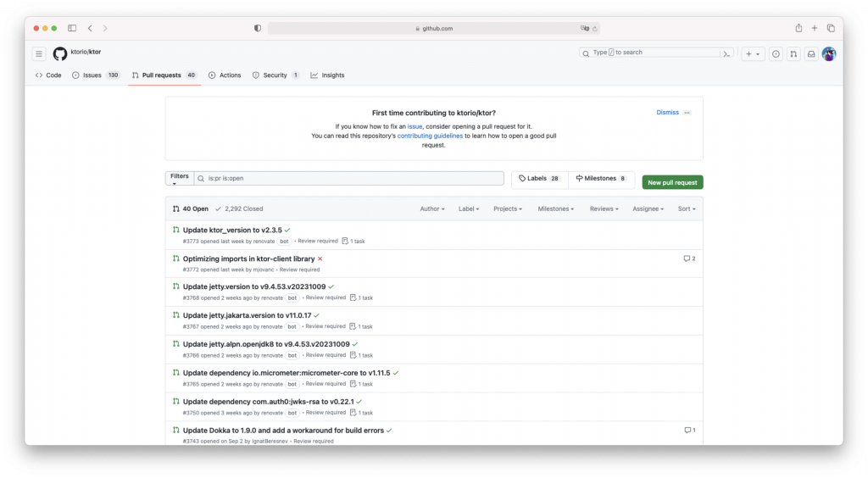Reload the page in address bar
The image size is (868, 478).
point(595,28)
